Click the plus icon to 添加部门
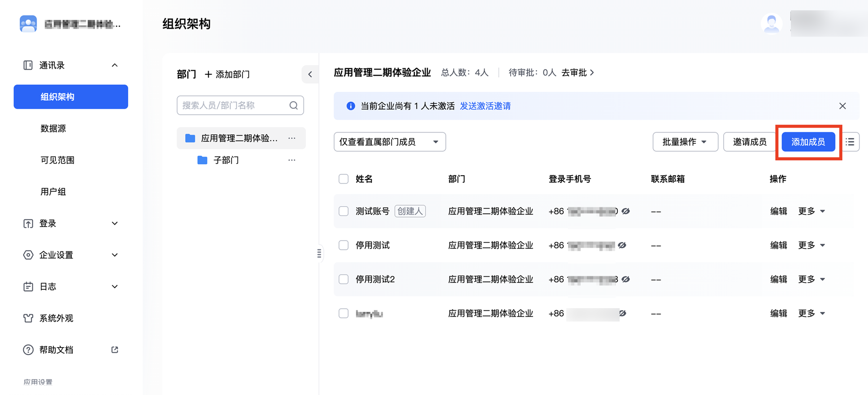868x395 pixels. [208, 74]
